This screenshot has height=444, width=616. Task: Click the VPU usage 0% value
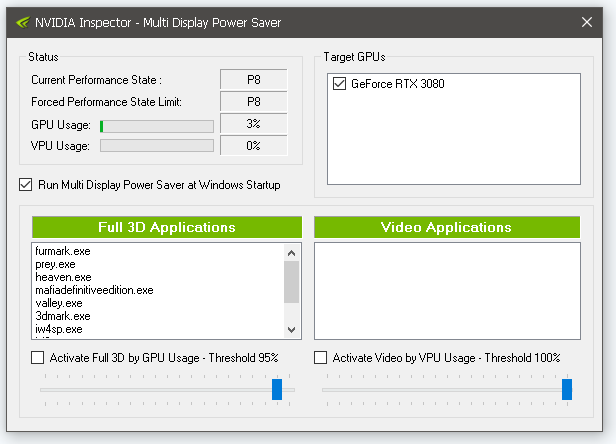[254, 146]
